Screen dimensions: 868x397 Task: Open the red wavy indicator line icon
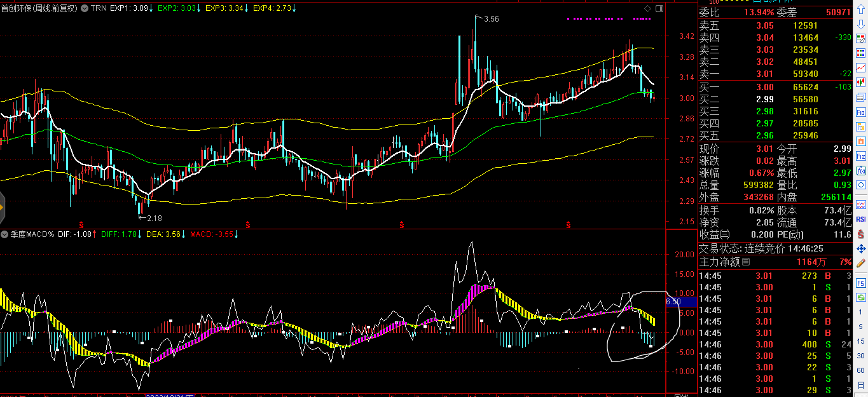pyautogui.click(x=861, y=204)
